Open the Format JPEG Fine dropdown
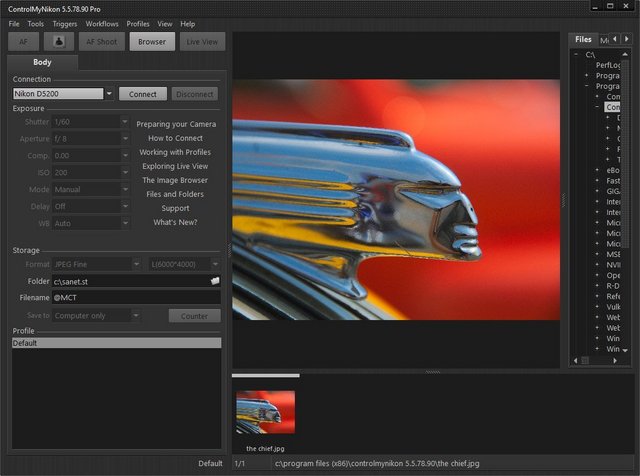The image size is (640, 476). click(136, 264)
